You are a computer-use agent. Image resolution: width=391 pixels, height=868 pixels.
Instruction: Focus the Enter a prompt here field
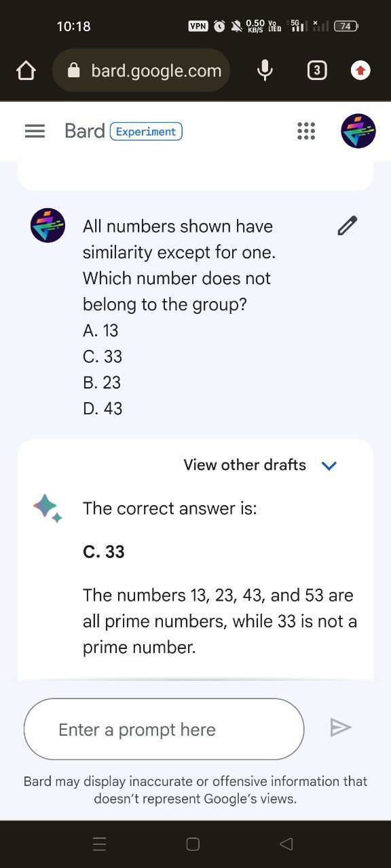pyautogui.click(x=164, y=729)
